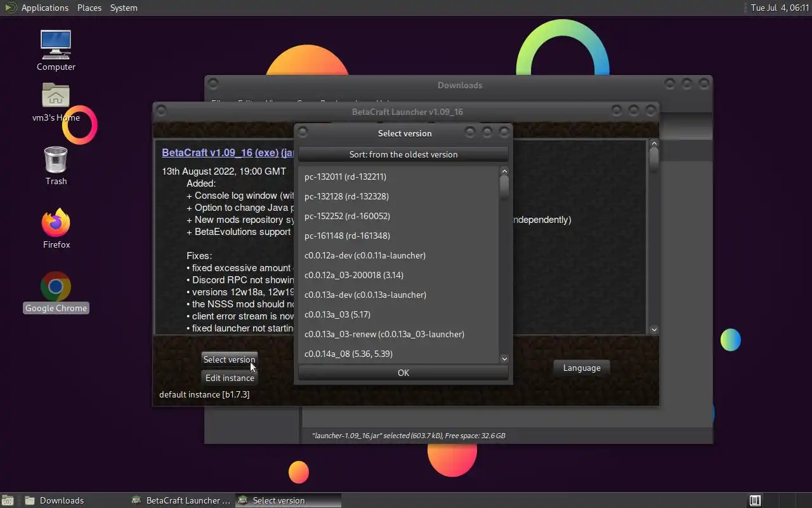
Task: Click the clock showing Tue Jul 4
Action: [779, 8]
